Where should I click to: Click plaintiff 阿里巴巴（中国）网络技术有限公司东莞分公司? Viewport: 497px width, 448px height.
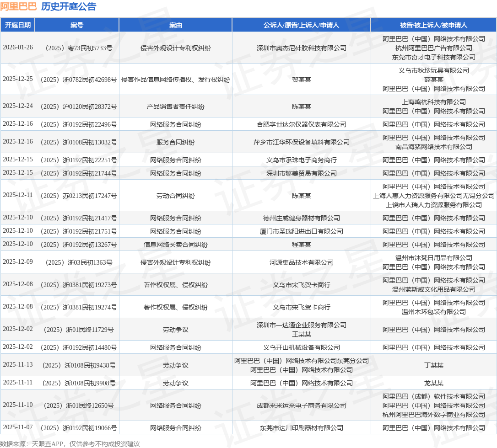301,361
